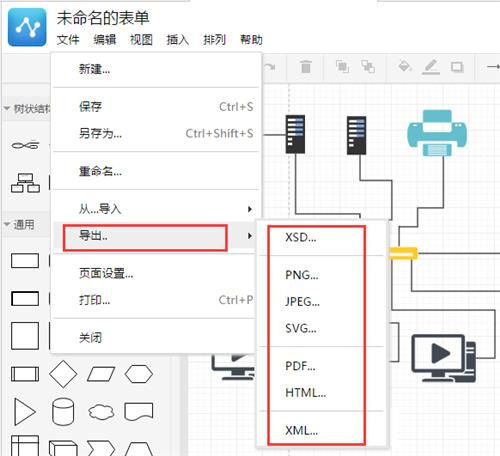Viewport: 500px width, 456px height.
Task: Select the table-like internal storage shape
Action: tap(25, 445)
